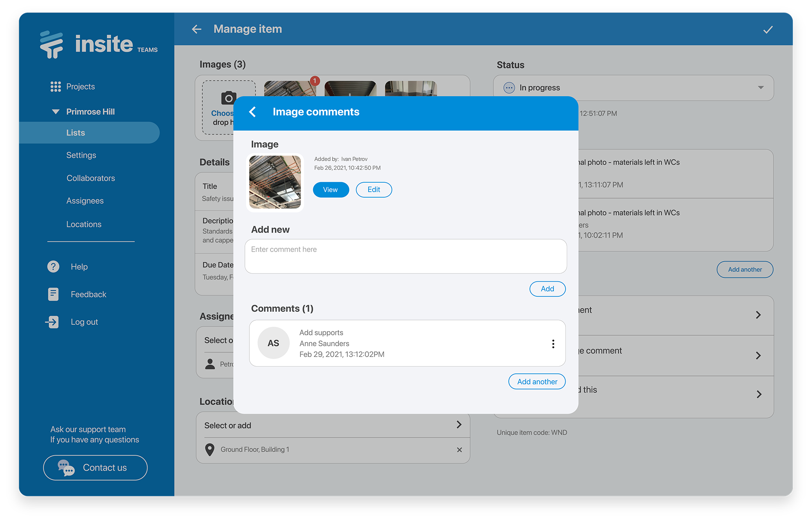Click the entry dated 10:02:11 PM
Image resolution: width=812 pixels, height=522 pixels.
676,225
